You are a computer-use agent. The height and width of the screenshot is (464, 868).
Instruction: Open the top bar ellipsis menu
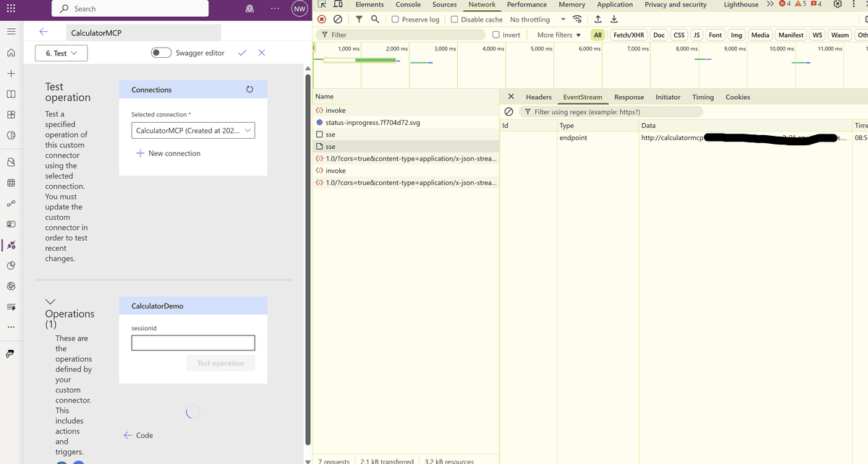point(274,9)
